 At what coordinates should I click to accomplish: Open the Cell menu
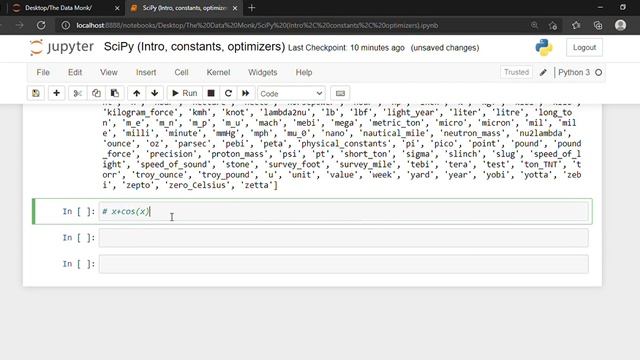click(x=181, y=72)
